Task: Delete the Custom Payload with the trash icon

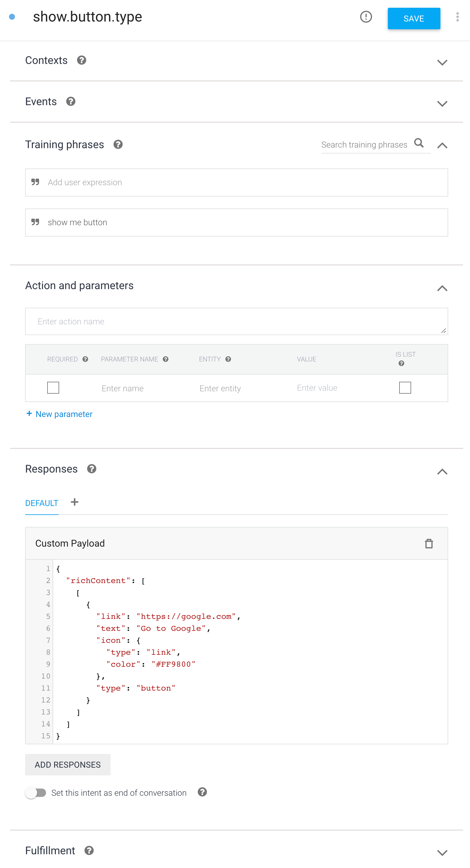Action: (429, 544)
